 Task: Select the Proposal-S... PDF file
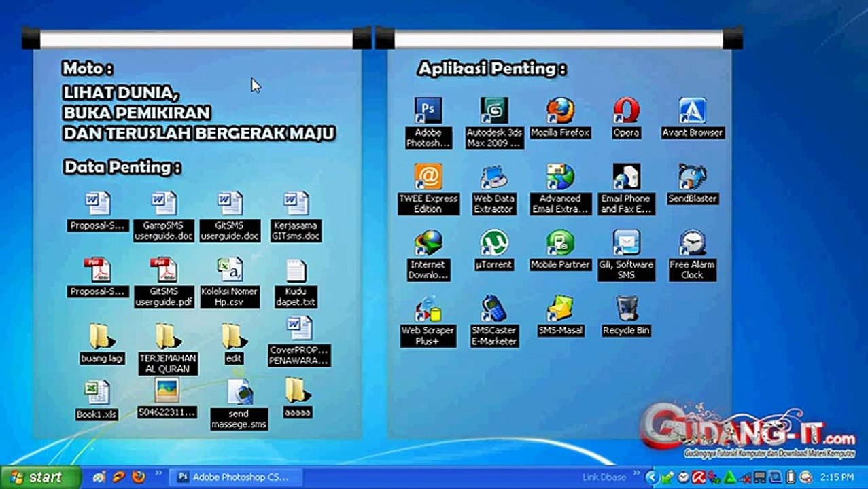98,278
